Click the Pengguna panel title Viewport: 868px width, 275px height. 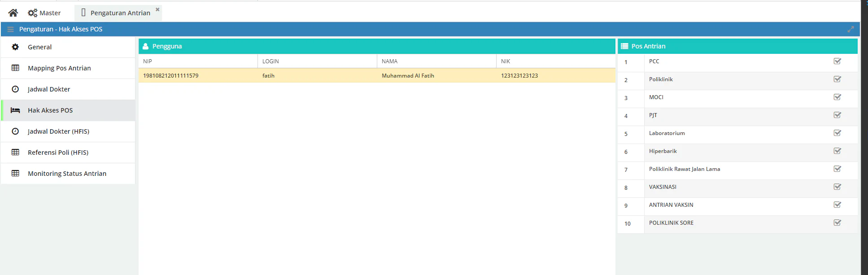tap(167, 46)
